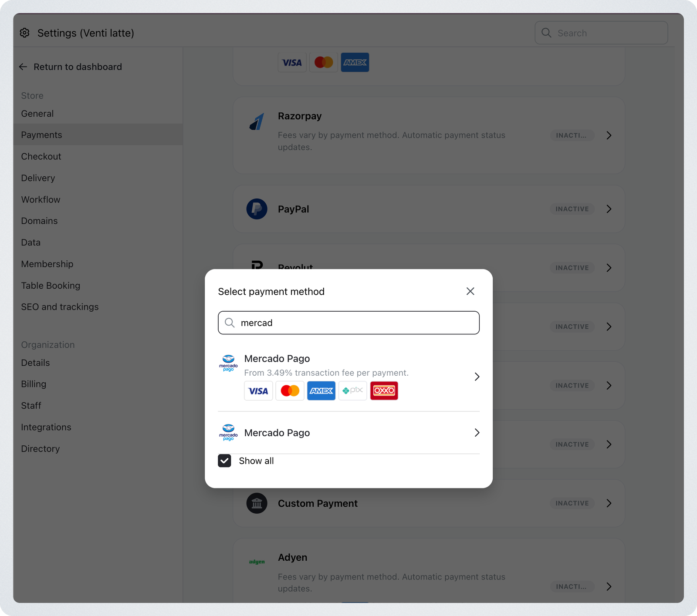Click the 'From 3.49% transaction fee per payment.' text
The height and width of the screenshot is (616, 697).
click(326, 373)
